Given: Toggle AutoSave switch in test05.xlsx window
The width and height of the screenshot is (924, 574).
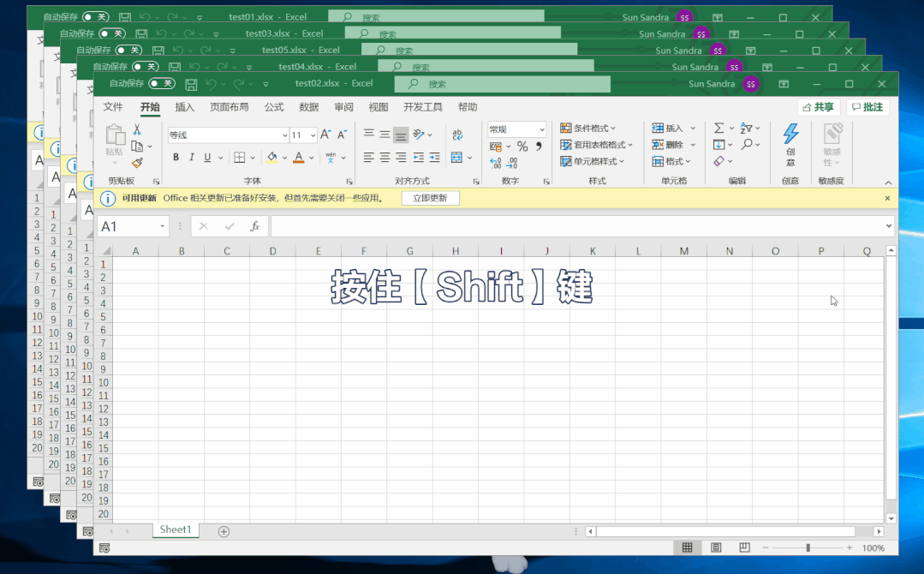Looking at the screenshot, I should (x=128, y=50).
